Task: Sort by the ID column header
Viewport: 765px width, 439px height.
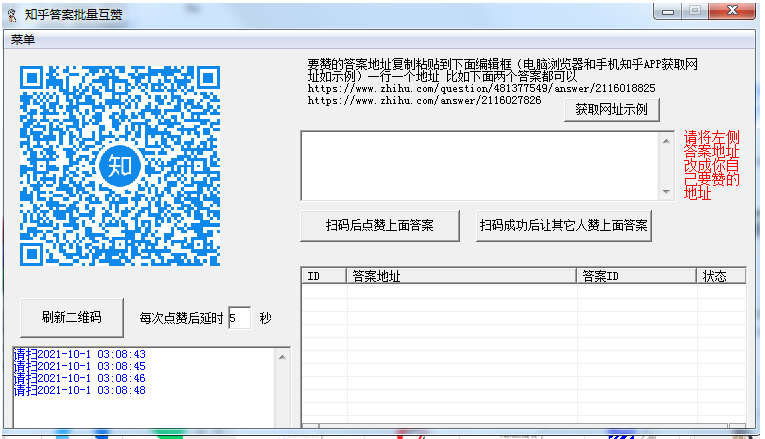Action: 323,276
